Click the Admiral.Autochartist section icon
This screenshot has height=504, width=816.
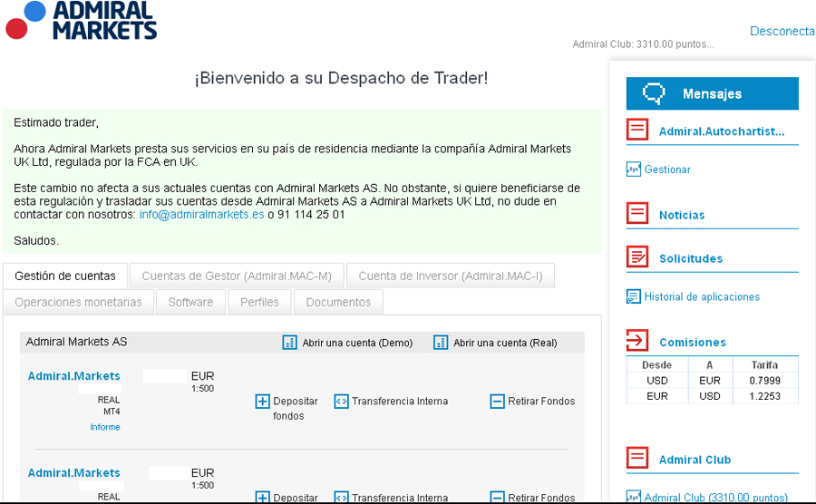click(637, 131)
